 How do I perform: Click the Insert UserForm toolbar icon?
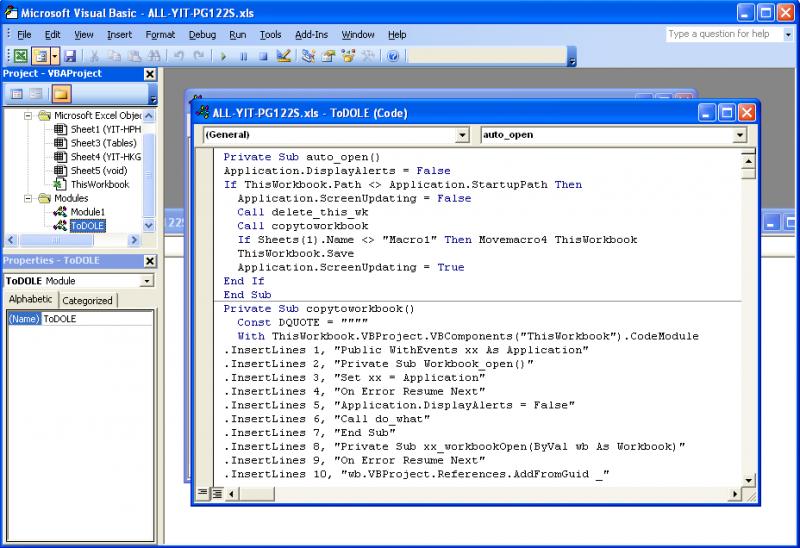click(40, 56)
